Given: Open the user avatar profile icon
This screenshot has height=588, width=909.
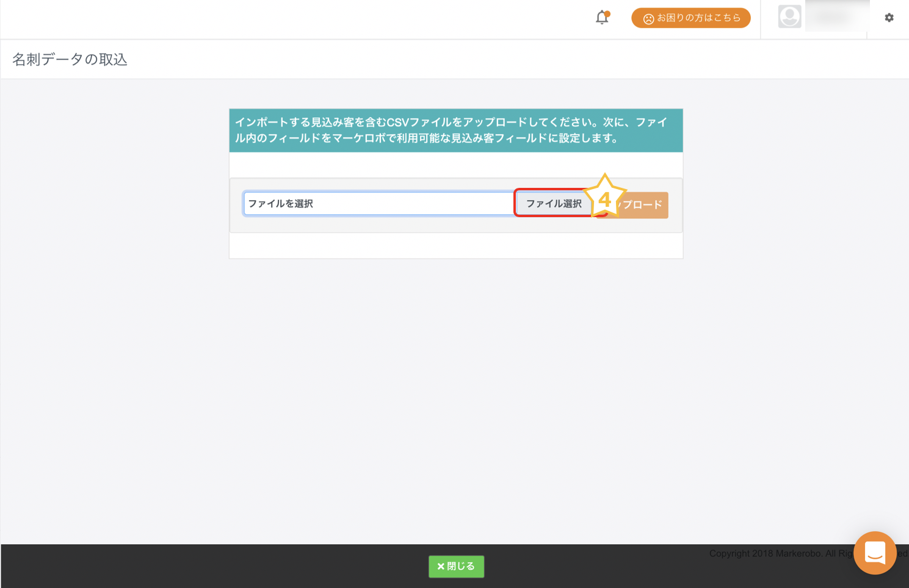Looking at the screenshot, I should (x=789, y=16).
